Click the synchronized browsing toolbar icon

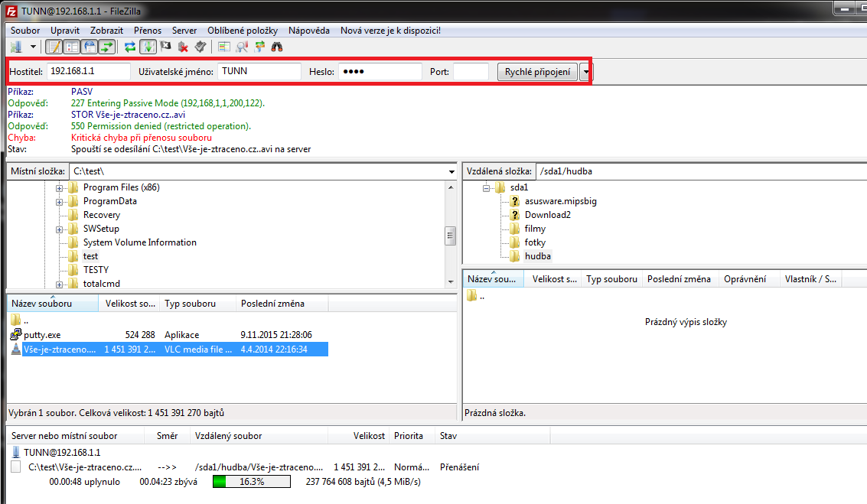(x=259, y=47)
